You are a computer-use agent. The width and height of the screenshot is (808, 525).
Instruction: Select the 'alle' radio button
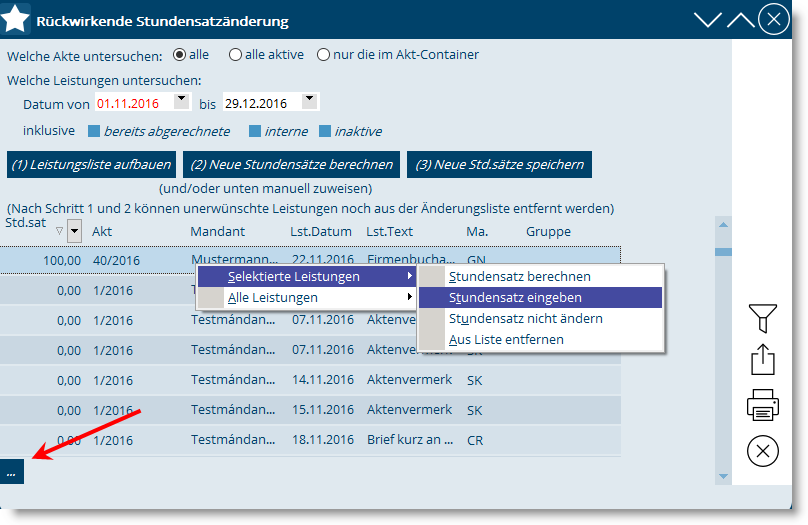coord(180,55)
